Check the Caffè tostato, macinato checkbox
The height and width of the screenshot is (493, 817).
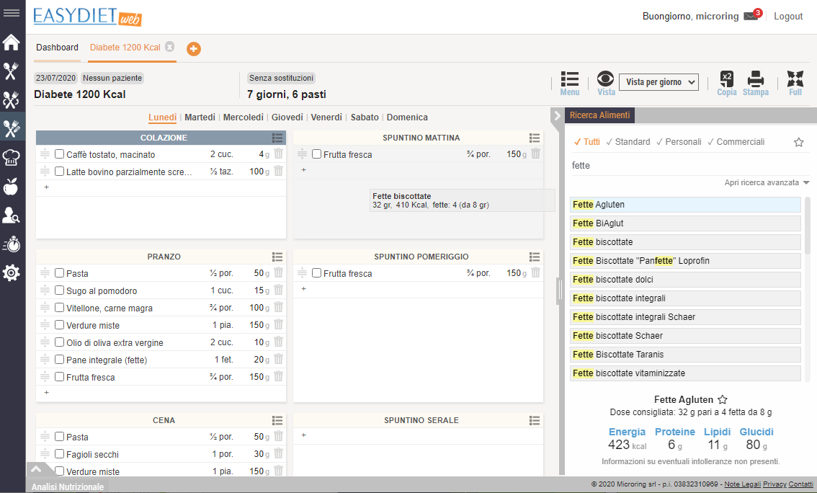point(60,155)
